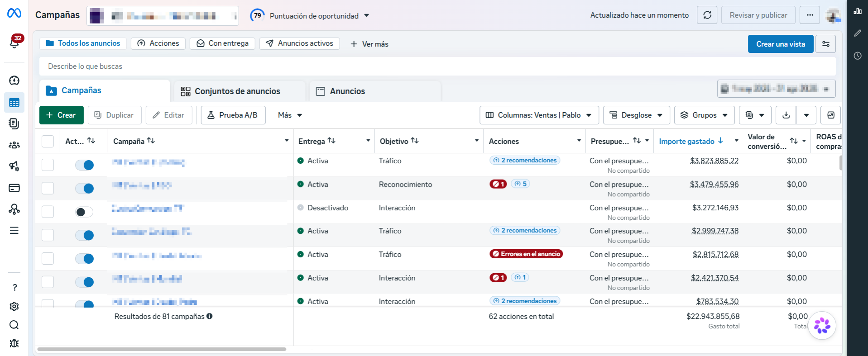
Task: Open history clock icon on right rail
Action: (x=858, y=56)
